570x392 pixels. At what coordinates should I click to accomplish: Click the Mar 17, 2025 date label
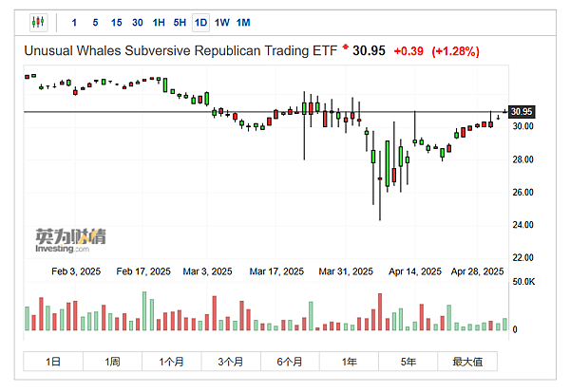276,271
